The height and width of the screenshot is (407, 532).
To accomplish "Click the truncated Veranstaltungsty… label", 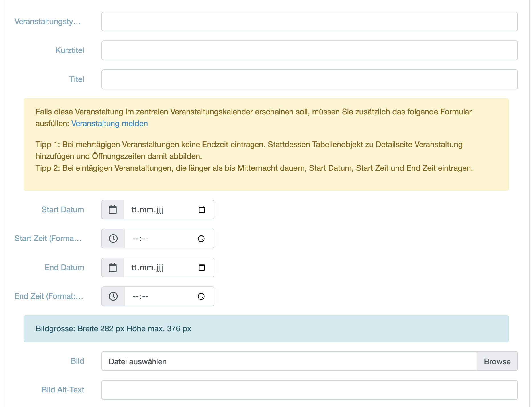I will [48, 22].
